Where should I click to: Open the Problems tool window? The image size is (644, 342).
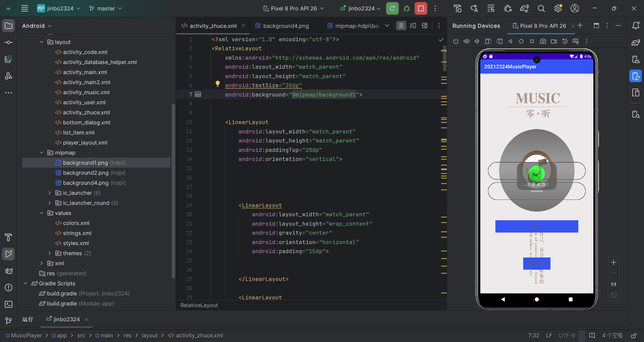pos(9,287)
